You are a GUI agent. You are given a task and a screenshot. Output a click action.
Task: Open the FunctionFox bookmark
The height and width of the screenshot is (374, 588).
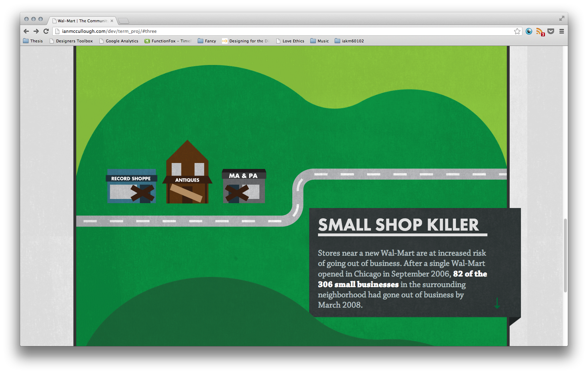tap(168, 41)
